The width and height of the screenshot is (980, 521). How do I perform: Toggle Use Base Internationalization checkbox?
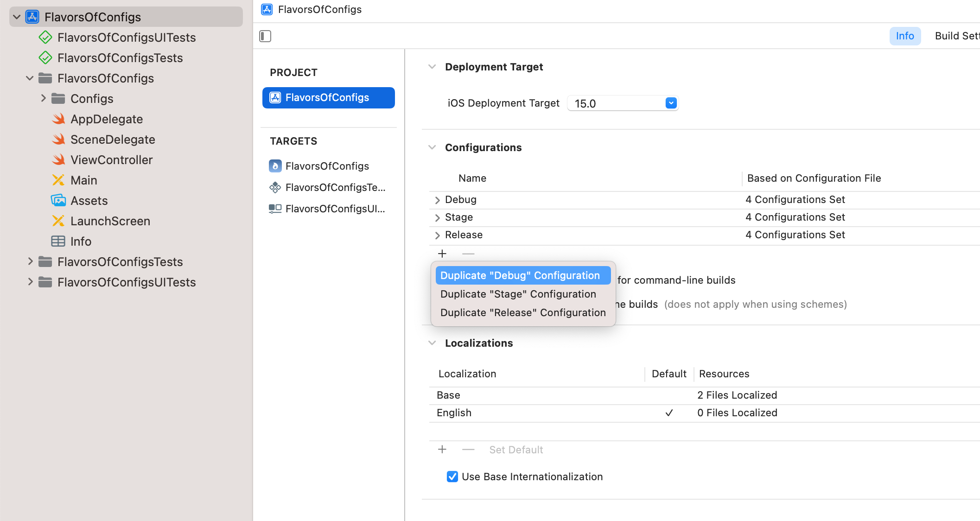pos(452,477)
